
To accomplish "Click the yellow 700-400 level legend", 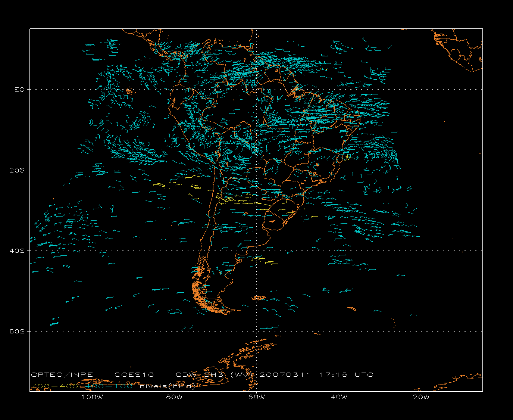I will 54,386.
